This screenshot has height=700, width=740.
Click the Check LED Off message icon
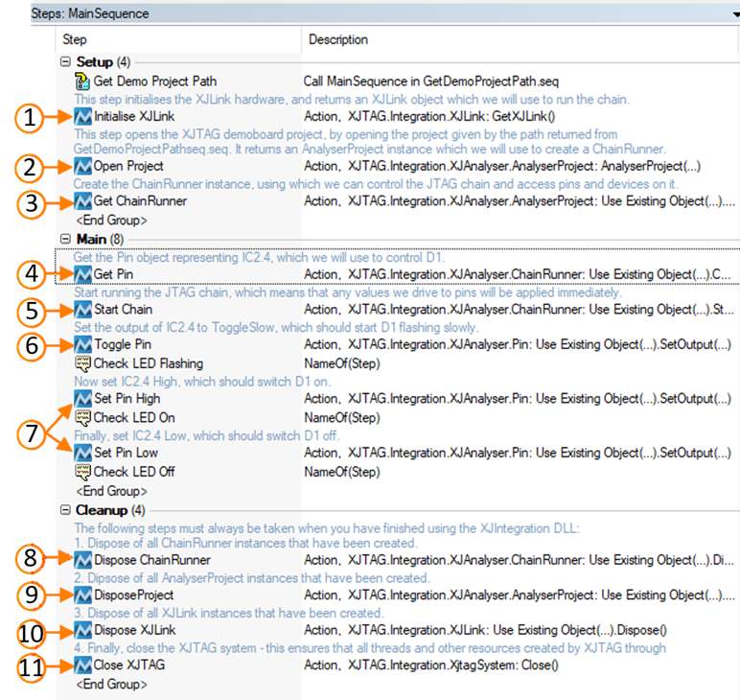click(82, 471)
